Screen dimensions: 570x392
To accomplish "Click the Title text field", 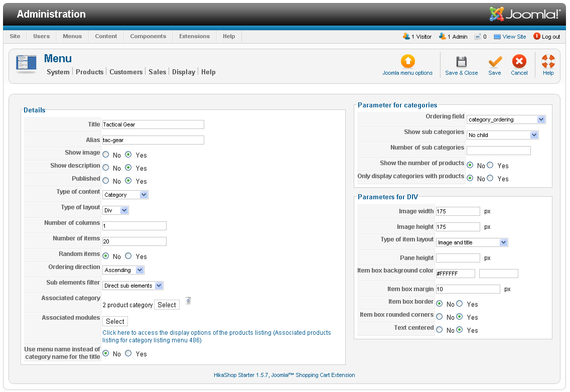I will pyautogui.click(x=153, y=124).
